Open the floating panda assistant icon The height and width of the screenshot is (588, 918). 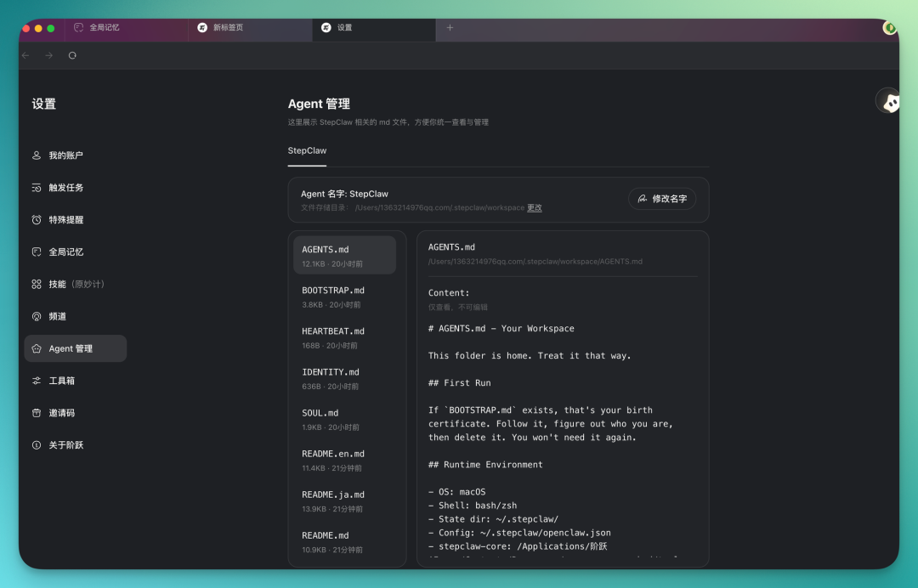(x=889, y=102)
